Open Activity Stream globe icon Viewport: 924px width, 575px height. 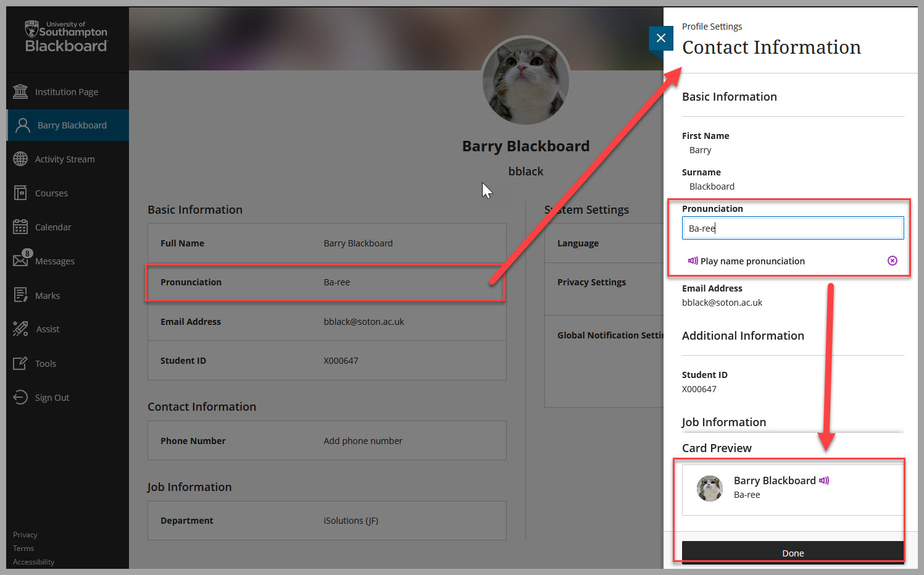20,159
